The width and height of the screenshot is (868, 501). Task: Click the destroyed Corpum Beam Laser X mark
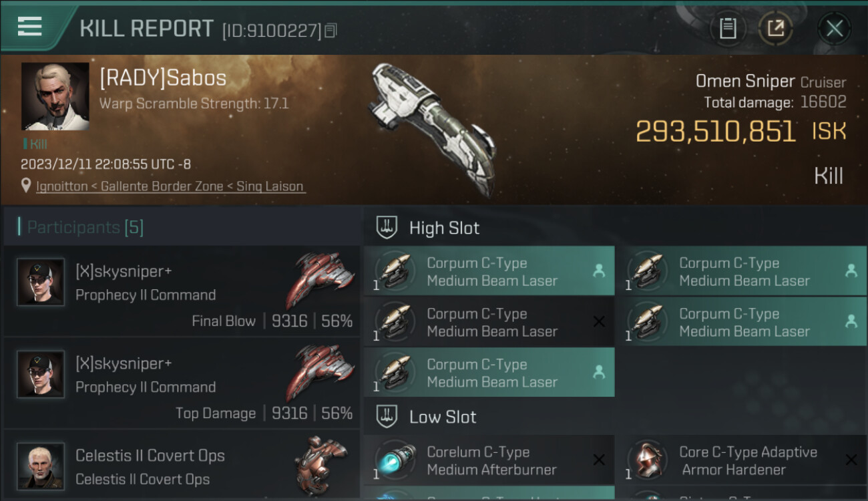tap(599, 322)
